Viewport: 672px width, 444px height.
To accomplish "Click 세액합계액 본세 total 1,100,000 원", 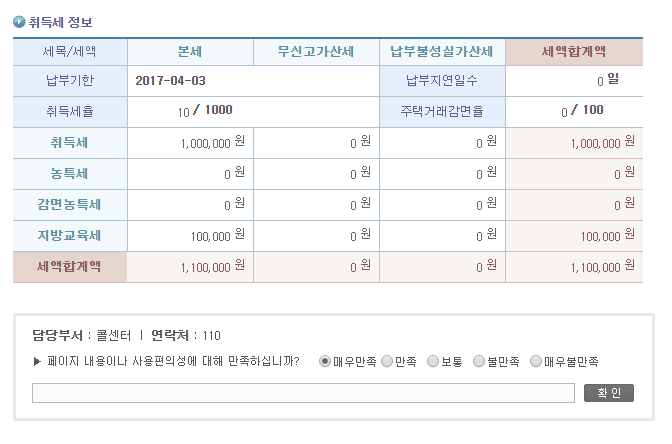I will point(213,267).
